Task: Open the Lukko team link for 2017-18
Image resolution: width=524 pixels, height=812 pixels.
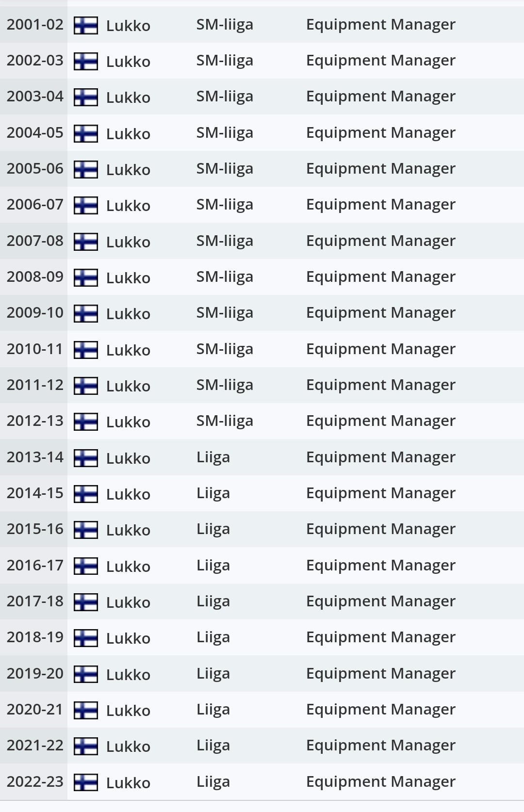Action: pos(128,602)
